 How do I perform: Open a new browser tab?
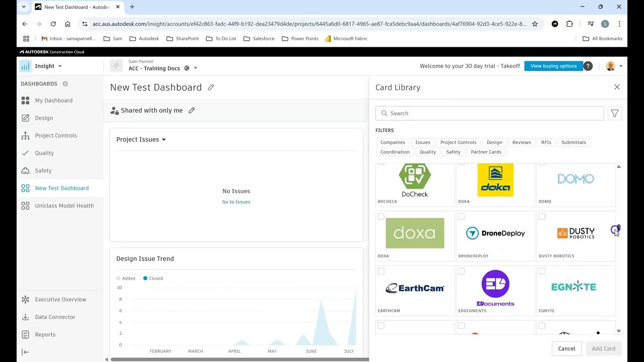pos(132,7)
